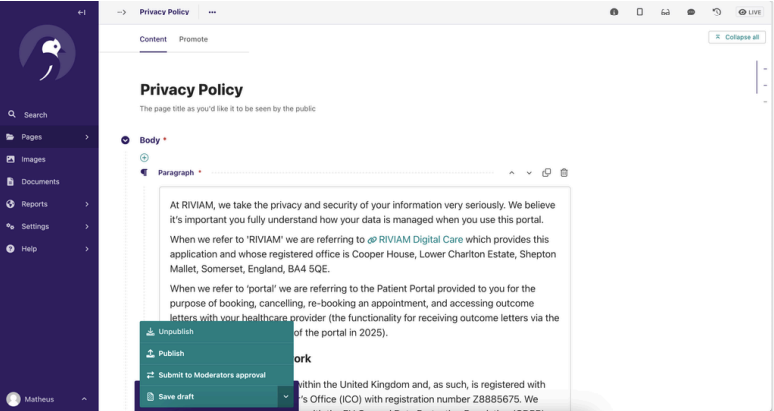Duplicate the Paragraph block

[547, 173]
